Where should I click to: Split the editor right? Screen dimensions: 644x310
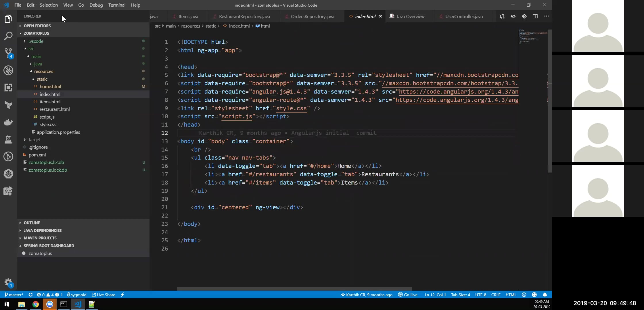pyautogui.click(x=535, y=16)
